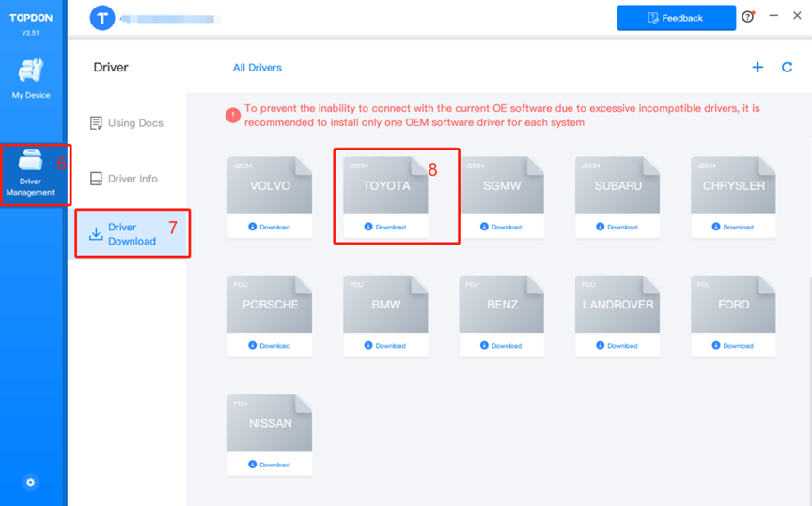812x506 pixels.
Task: Download the CHRYSLER driver
Action: pyautogui.click(x=733, y=227)
